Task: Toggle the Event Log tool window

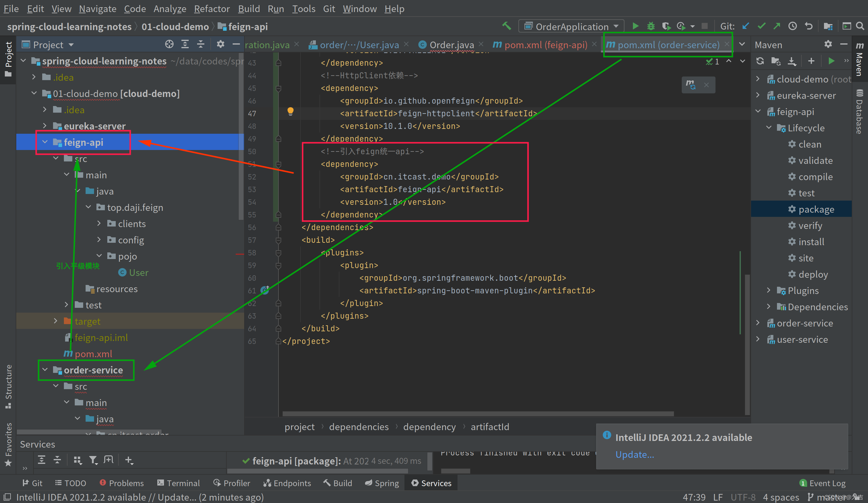Action: pyautogui.click(x=822, y=483)
